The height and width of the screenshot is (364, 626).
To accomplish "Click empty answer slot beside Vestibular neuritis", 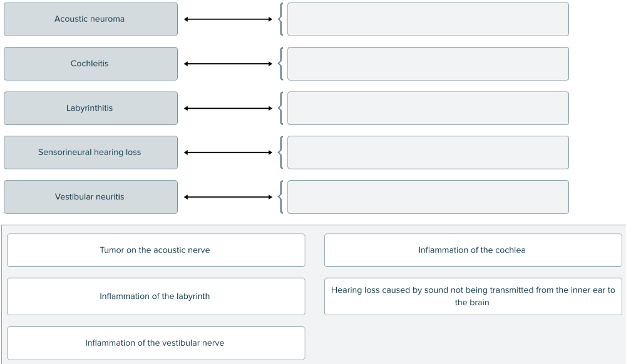I will [428, 197].
